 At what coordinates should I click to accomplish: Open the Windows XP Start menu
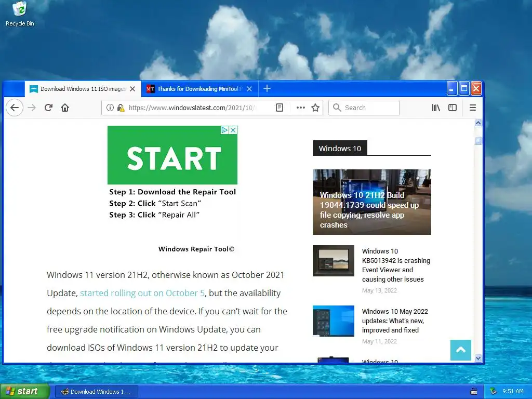click(24, 392)
